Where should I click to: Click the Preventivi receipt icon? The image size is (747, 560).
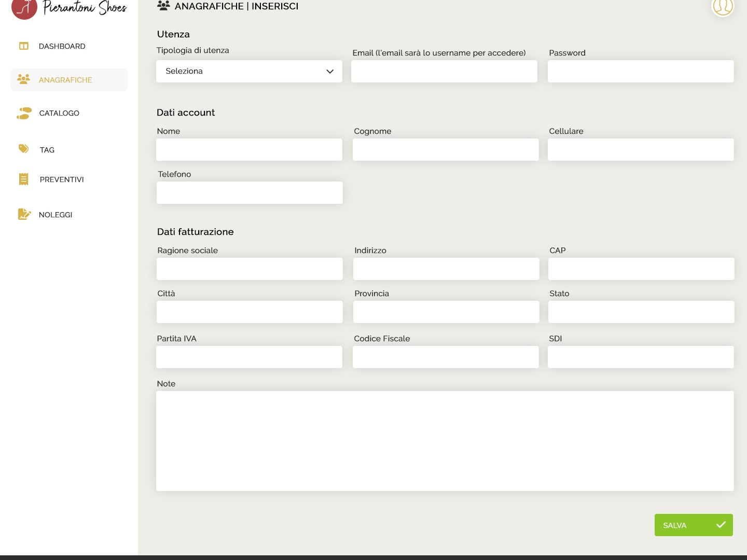(x=24, y=179)
